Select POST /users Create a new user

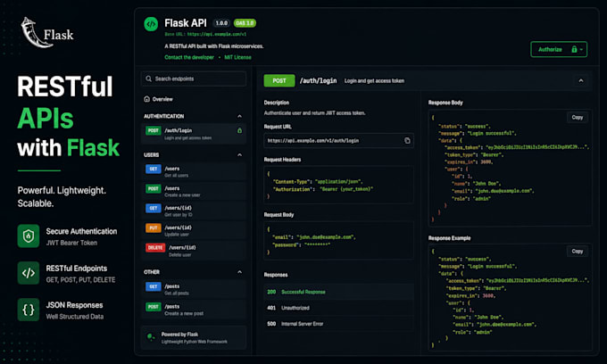pyautogui.click(x=194, y=192)
